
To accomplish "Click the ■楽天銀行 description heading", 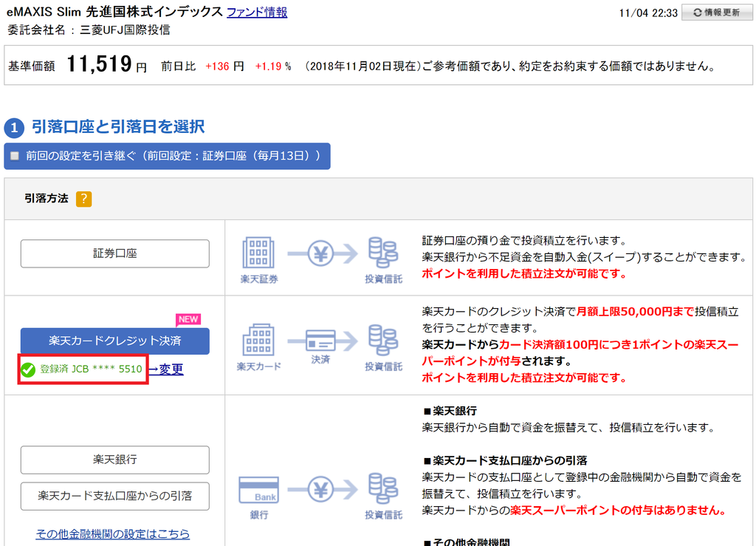I will [450, 411].
